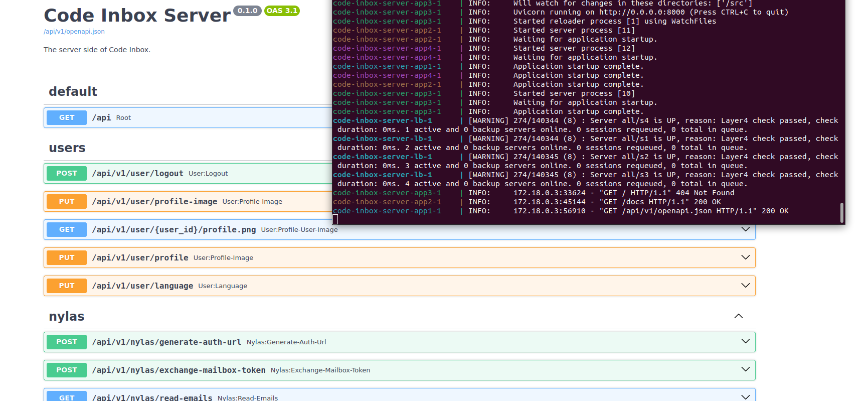Click 'The server side of Code Inbox.' description

[97, 50]
